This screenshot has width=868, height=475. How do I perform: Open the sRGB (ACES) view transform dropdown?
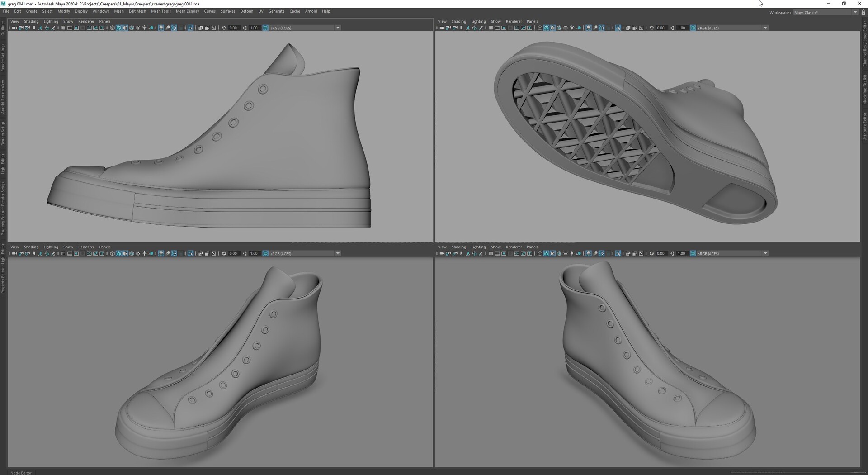[338, 28]
